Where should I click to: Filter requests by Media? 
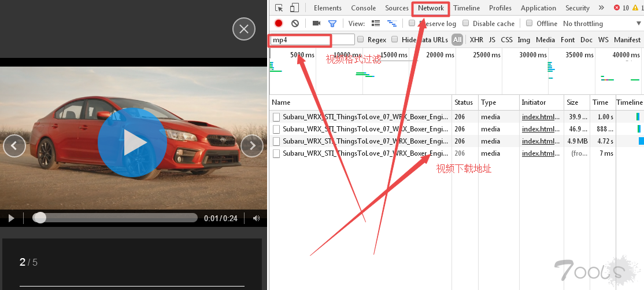coord(545,39)
